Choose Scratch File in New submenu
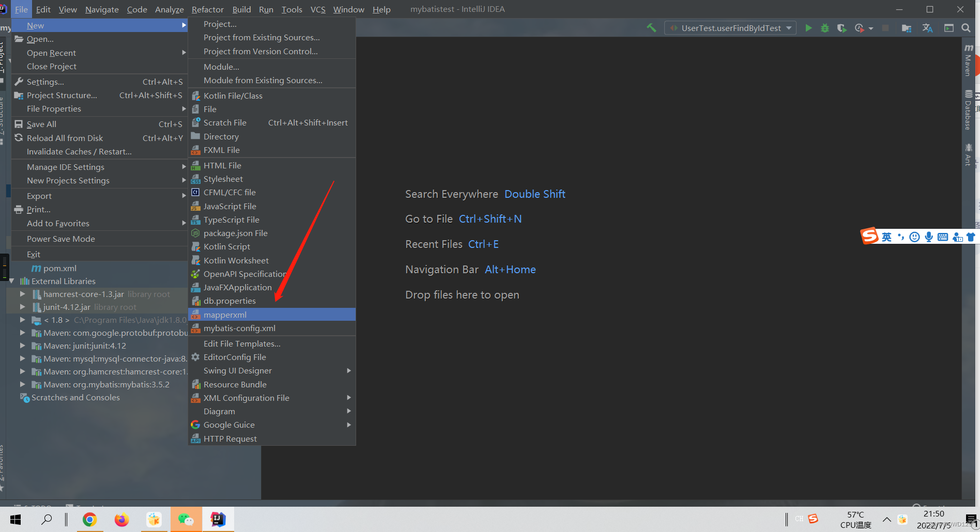This screenshot has width=980, height=532. 272,122
